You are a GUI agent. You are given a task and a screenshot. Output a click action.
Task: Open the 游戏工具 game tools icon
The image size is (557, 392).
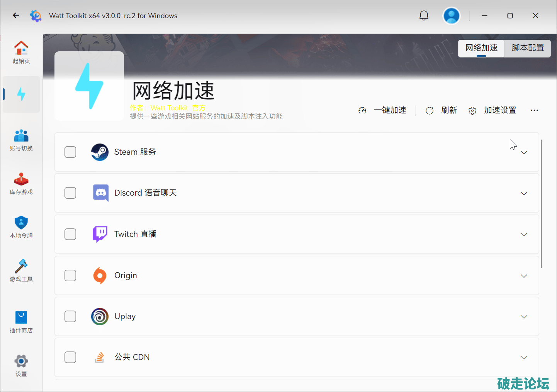[21, 267]
